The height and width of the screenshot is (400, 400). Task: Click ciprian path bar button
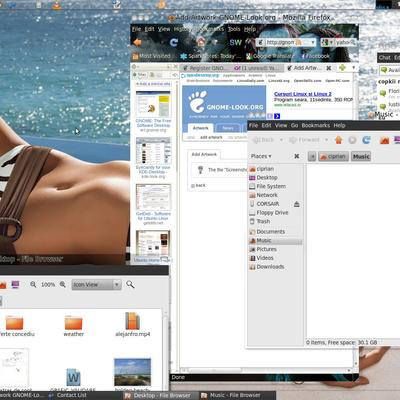(333, 156)
